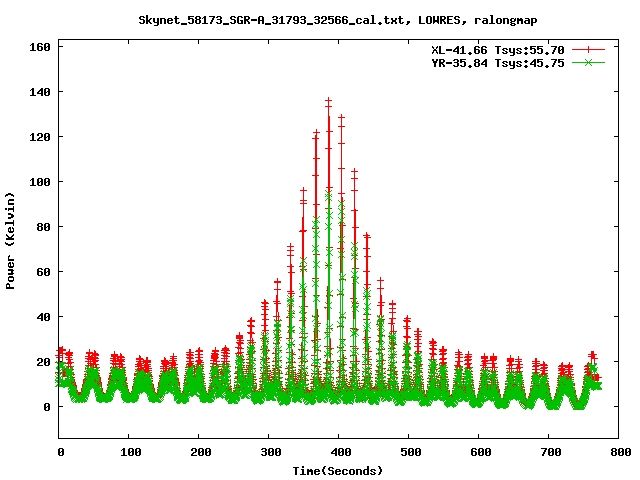Click the x-axis tick label 400

(x=341, y=452)
